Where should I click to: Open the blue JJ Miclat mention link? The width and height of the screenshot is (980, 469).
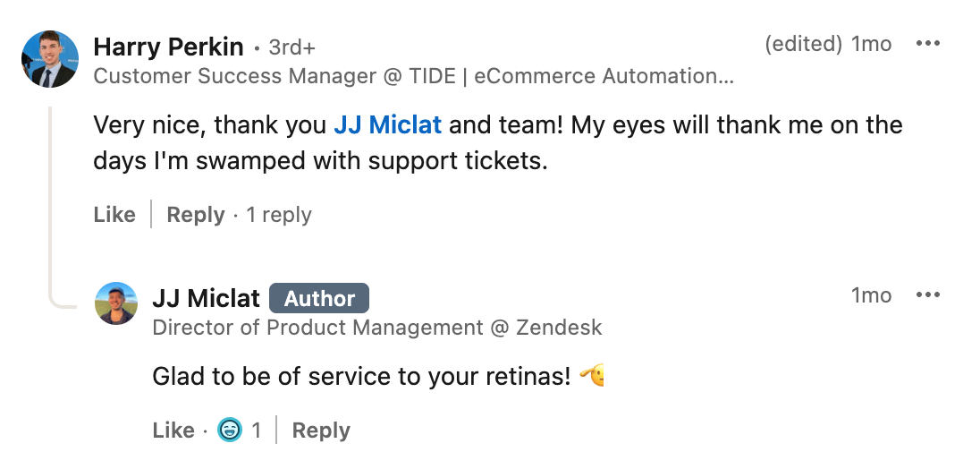[387, 124]
